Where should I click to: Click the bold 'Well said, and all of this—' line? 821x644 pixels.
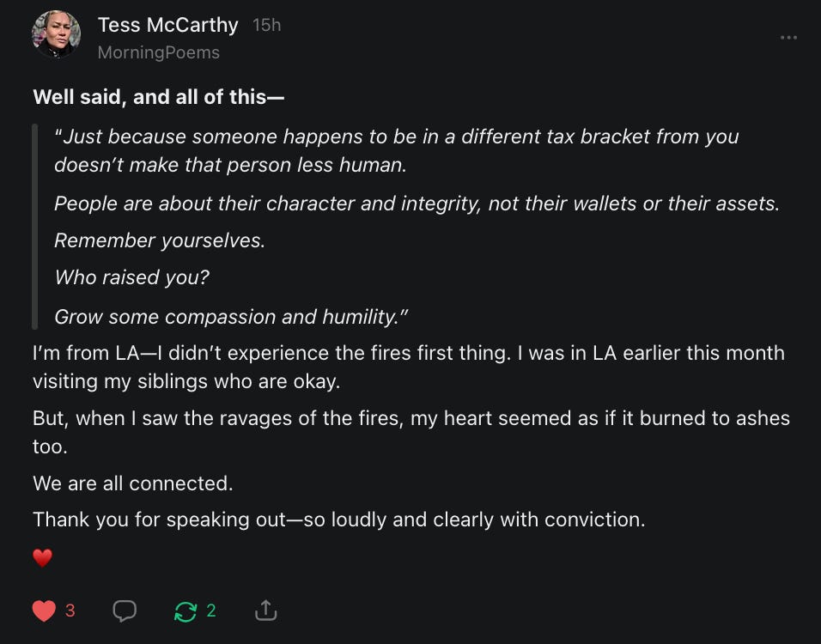tap(158, 97)
